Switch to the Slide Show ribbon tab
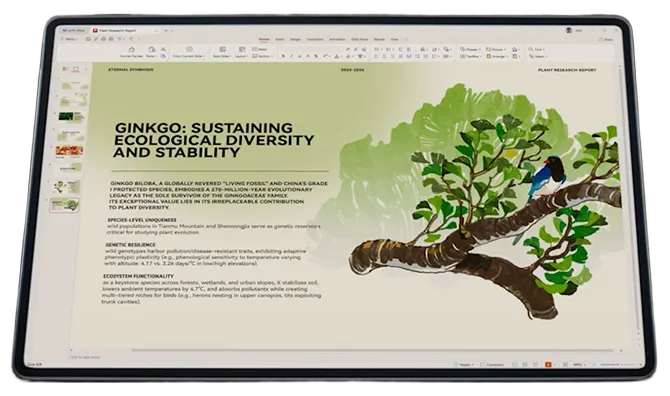 [360, 39]
